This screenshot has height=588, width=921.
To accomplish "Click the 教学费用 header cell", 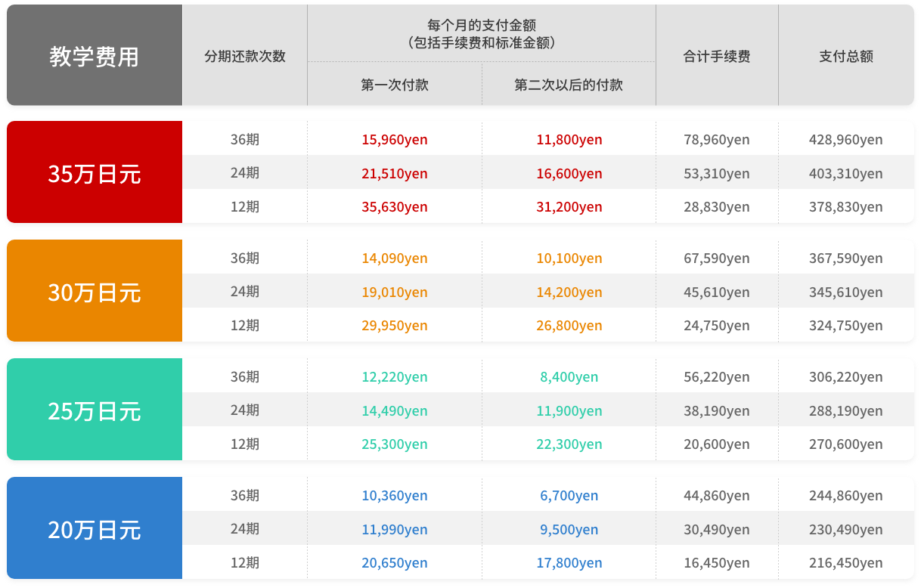I will pos(95,55).
